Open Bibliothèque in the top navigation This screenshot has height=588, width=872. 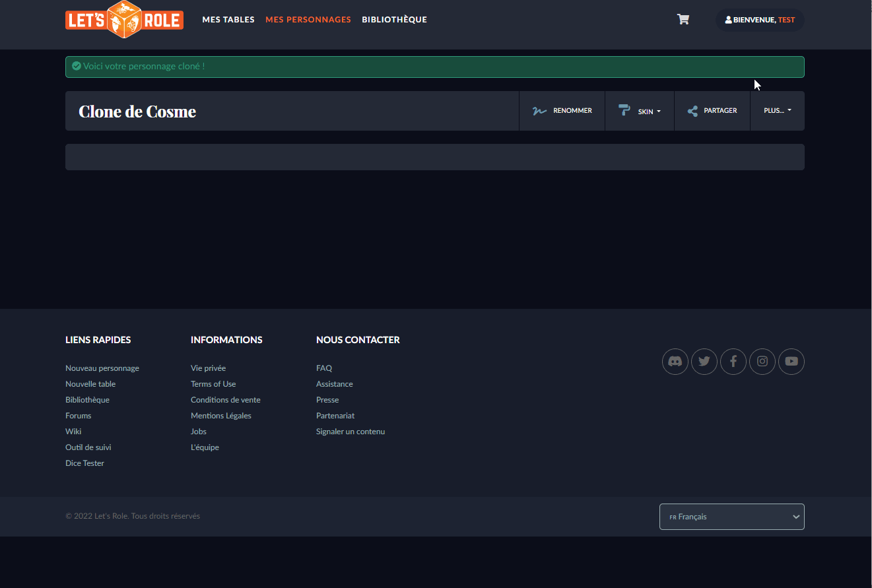tap(394, 20)
